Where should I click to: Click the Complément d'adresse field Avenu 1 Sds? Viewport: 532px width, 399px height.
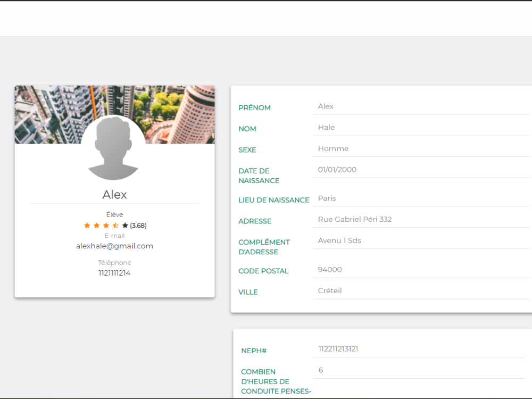pos(421,240)
